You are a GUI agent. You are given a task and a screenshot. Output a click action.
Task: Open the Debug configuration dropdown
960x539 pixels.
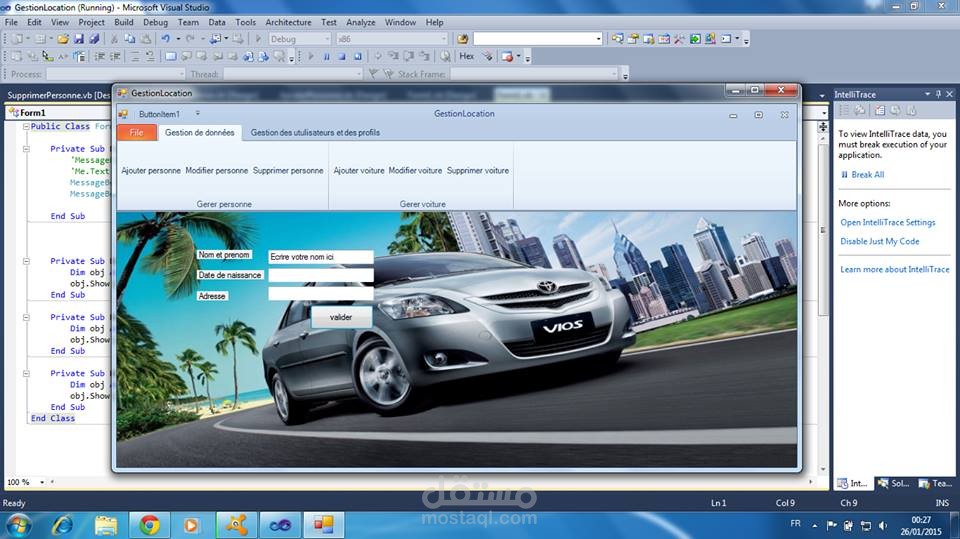point(328,39)
